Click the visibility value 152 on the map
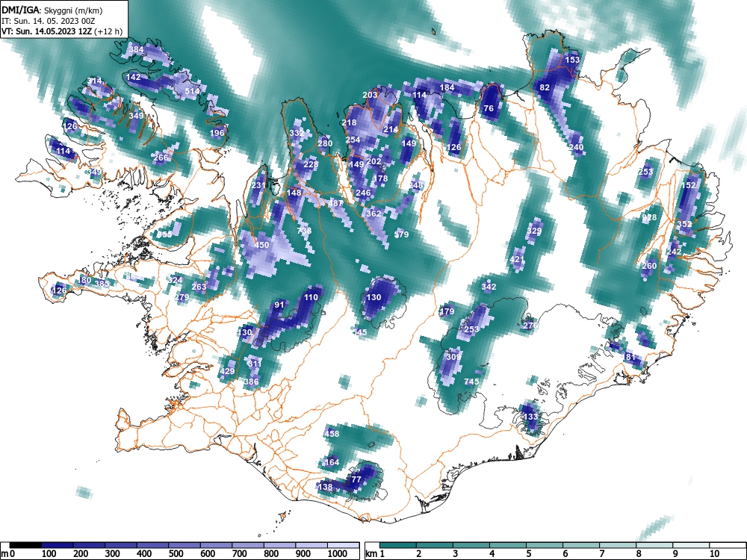Viewport: 747px width, 560px height. (689, 185)
